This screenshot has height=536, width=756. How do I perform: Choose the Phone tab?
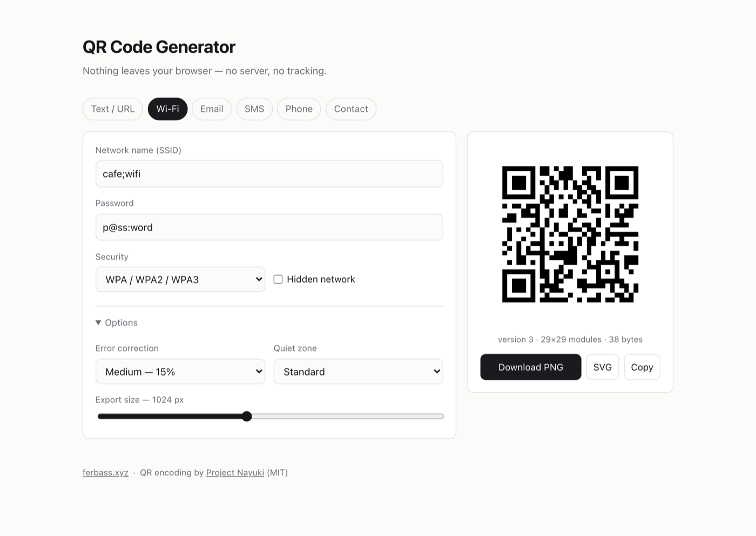pyautogui.click(x=299, y=109)
